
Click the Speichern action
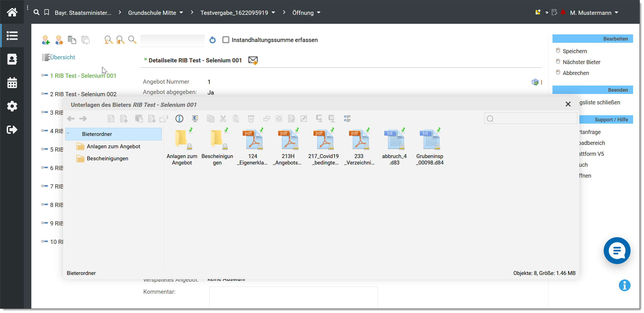(575, 51)
